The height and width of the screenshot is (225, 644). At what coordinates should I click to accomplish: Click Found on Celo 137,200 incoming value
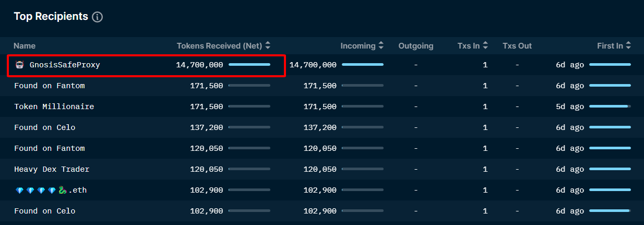click(320, 127)
